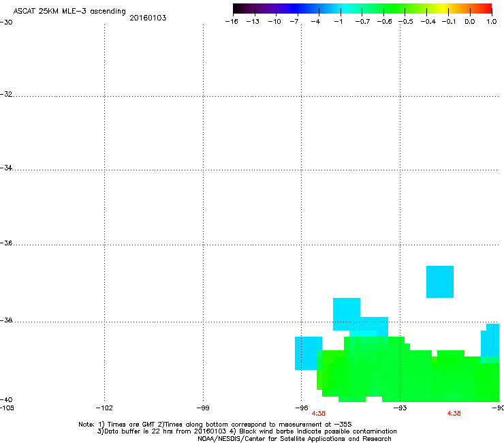
Task: Click the 'Data buffer is 22 hrs' note
Action: point(247,431)
